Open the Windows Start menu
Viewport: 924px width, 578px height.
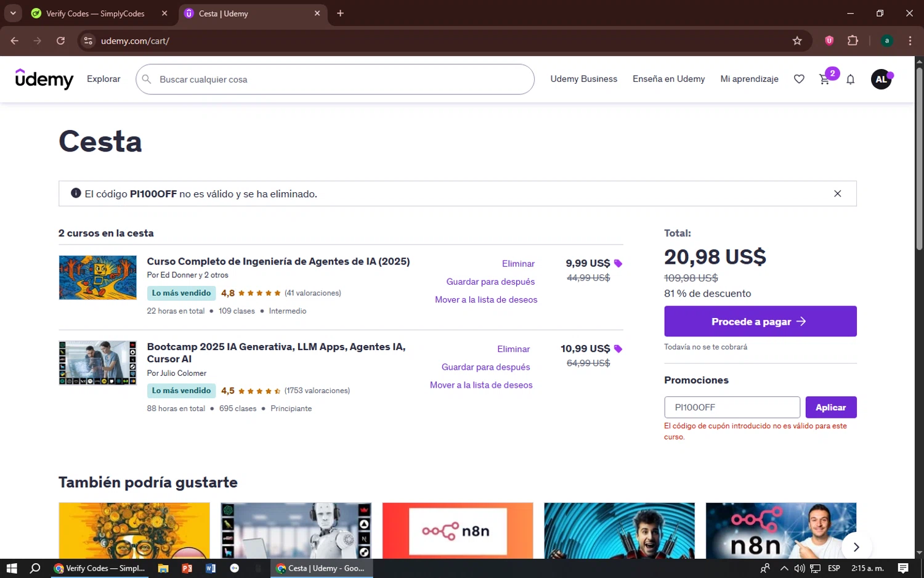11,568
